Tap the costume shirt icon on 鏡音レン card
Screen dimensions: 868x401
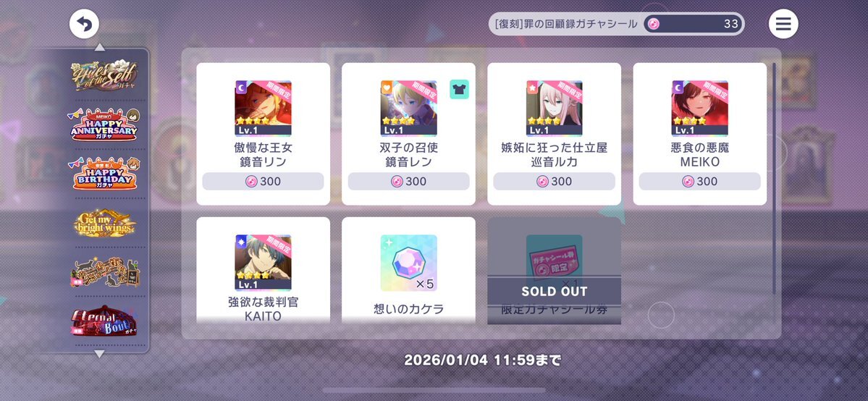[x=460, y=89]
